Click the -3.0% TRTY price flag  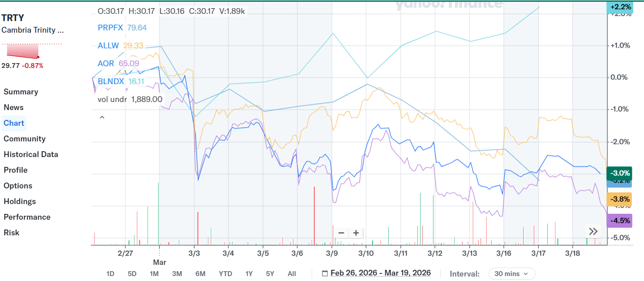coord(619,173)
